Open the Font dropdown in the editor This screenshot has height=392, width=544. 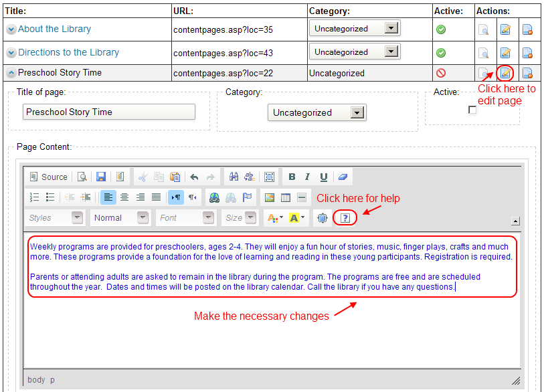pyautogui.click(x=187, y=218)
